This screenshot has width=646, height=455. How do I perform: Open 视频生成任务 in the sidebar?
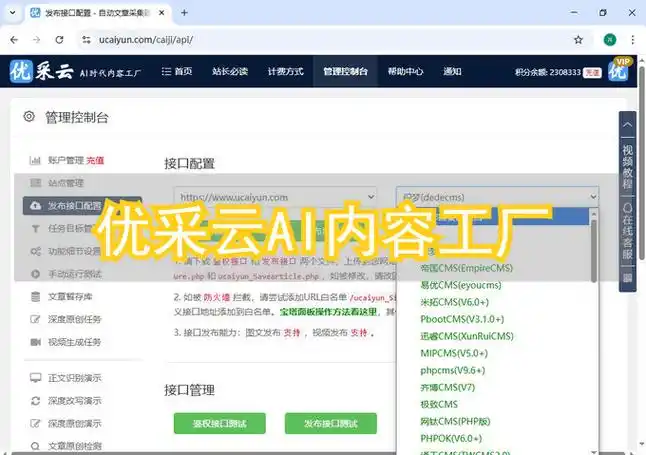click(x=75, y=342)
